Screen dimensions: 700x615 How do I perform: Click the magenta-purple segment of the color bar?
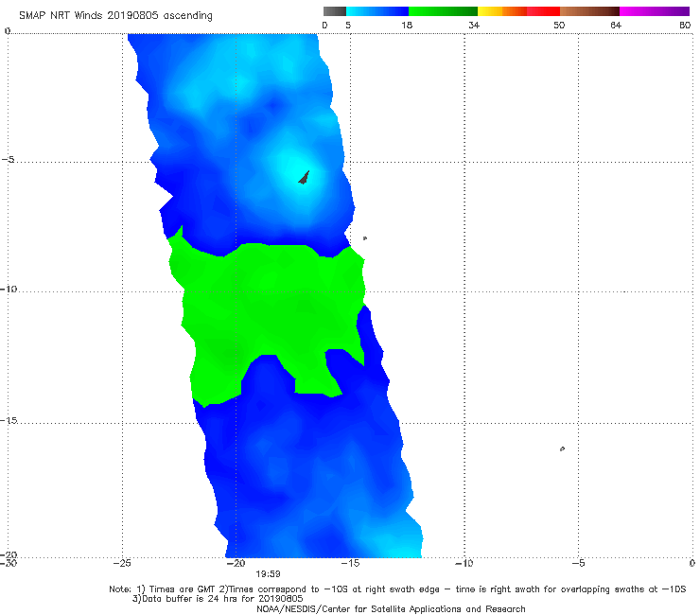click(x=655, y=11)
